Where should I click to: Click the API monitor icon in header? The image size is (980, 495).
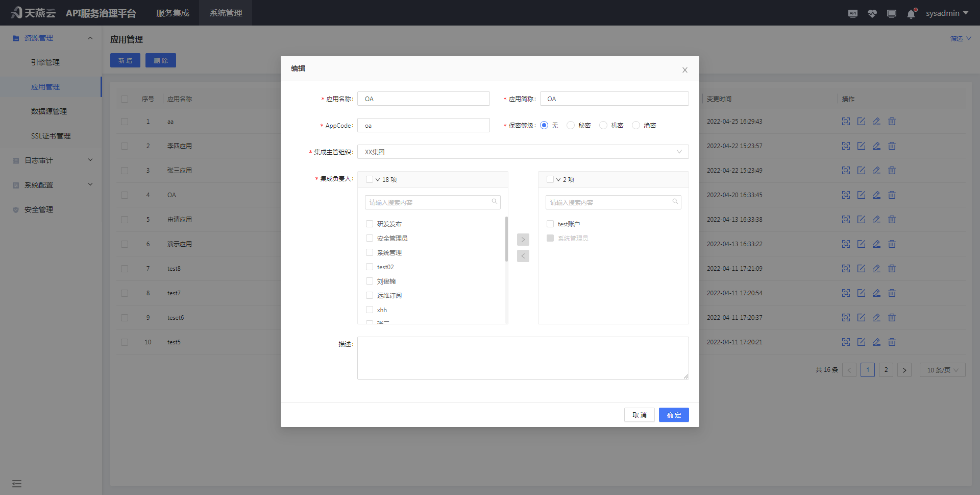tap(852, 14)
